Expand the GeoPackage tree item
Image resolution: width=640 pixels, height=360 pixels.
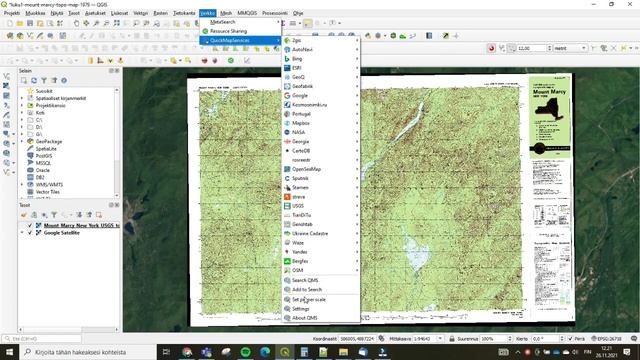click(22, 141)
